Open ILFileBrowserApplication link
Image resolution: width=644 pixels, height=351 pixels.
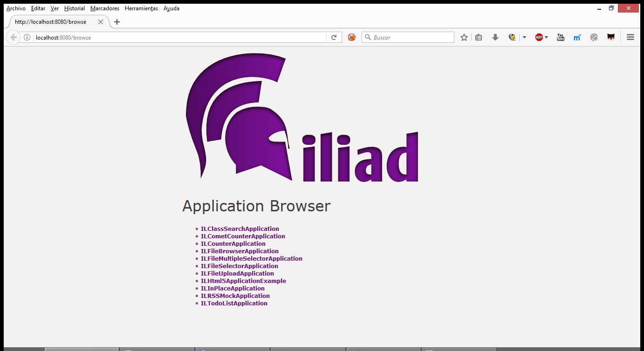pyautogui.click(x=240, y=251)
